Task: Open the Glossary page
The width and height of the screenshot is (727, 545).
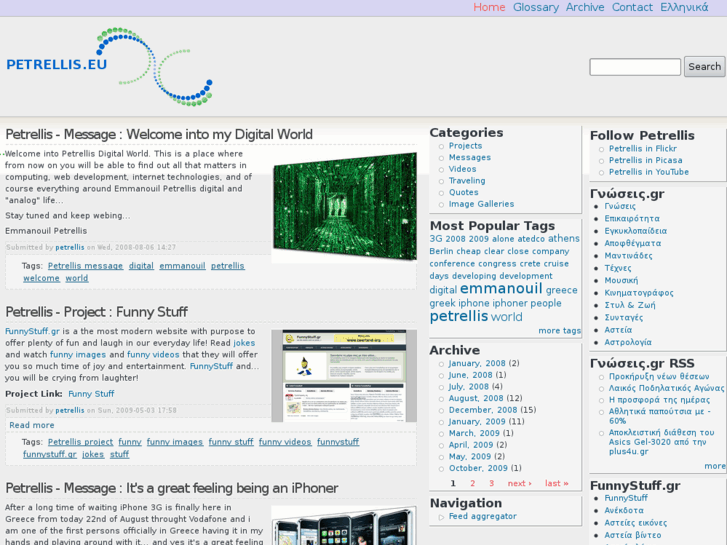Action: [536, 7]
